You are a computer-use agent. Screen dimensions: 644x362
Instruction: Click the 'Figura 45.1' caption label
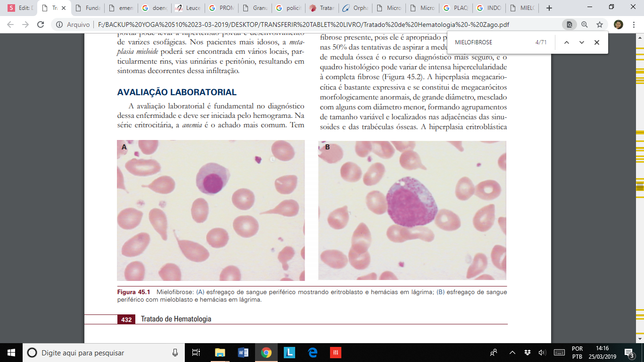point(133,292)
